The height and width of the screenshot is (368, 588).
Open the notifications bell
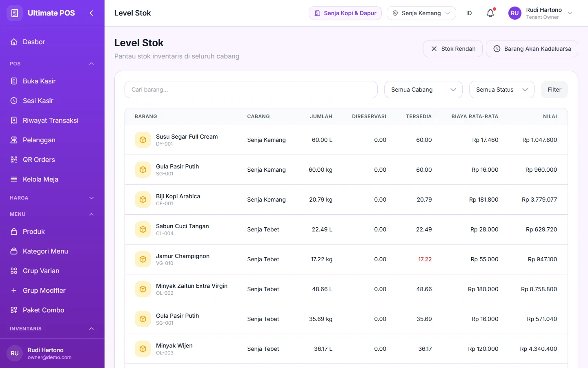(x=490, y=13)
